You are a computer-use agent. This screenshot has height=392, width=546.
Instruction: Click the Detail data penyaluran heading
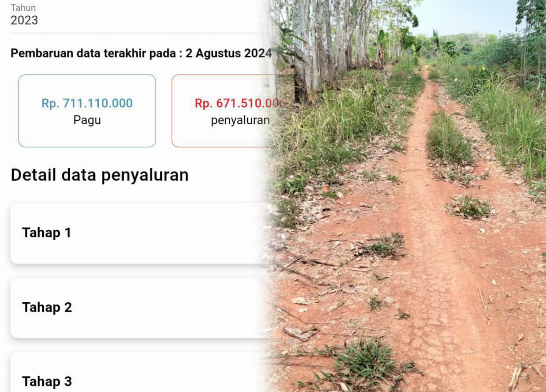(100, 175)
